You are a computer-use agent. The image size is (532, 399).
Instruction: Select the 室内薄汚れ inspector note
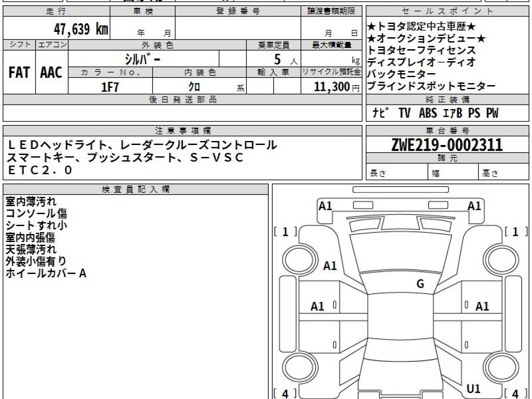[31, 202]
